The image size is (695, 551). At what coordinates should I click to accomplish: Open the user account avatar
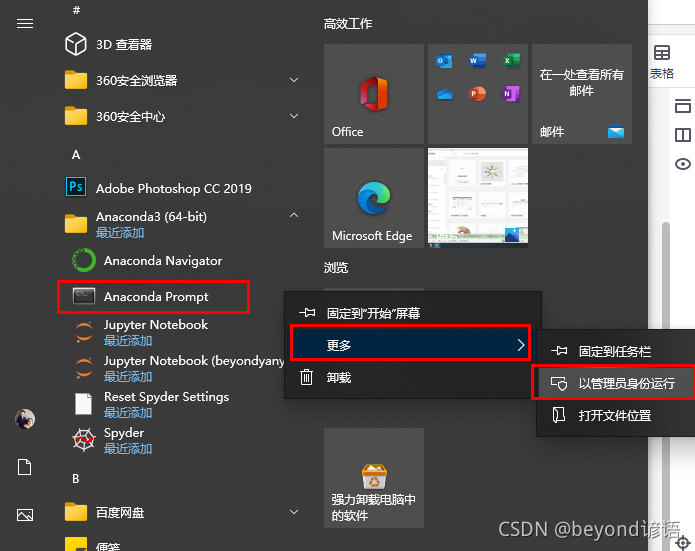tap(25, 419)
